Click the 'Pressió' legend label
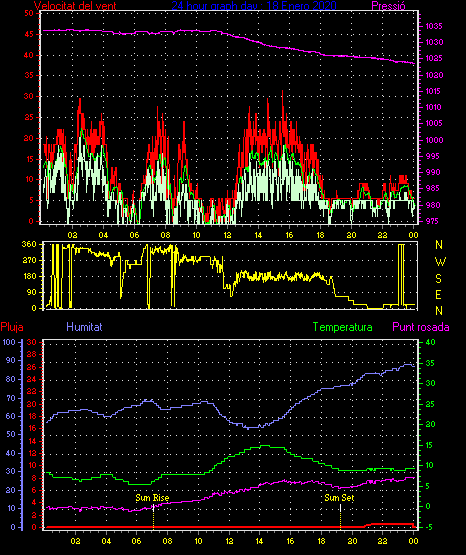The width and height of the screenshot is (466, 555). pos(388,6)
